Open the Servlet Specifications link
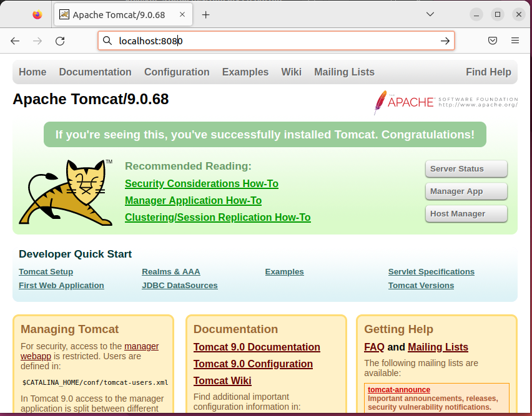Image resolution: width=532 pixels, height=416 pixels. (x=431, y=272)
